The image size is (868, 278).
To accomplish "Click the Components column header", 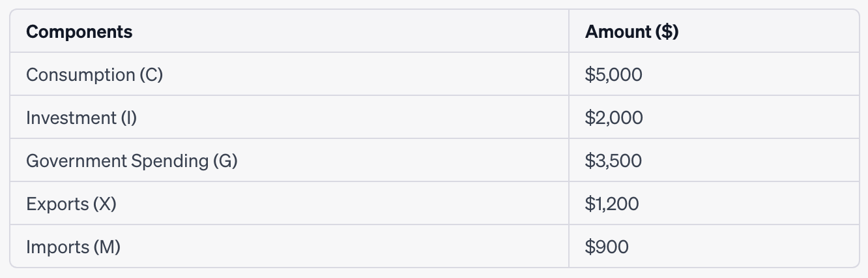I will tap(289, 31).
